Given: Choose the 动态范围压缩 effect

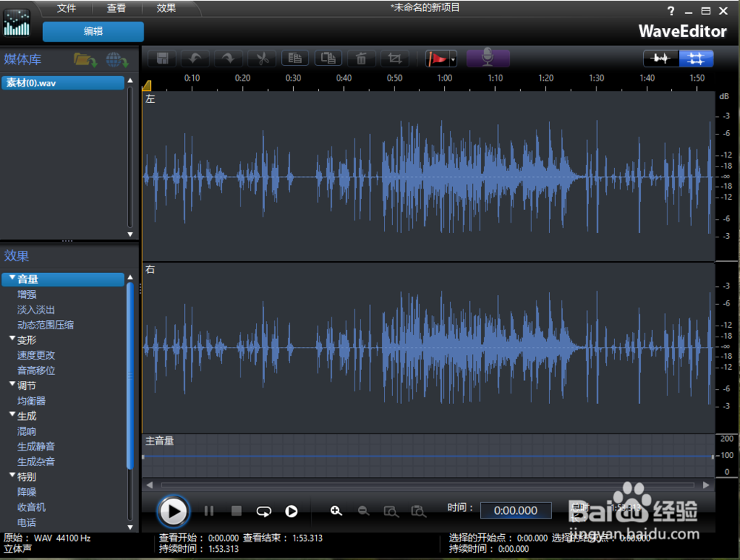Looking at the screenshot, I should coord(45,325).
